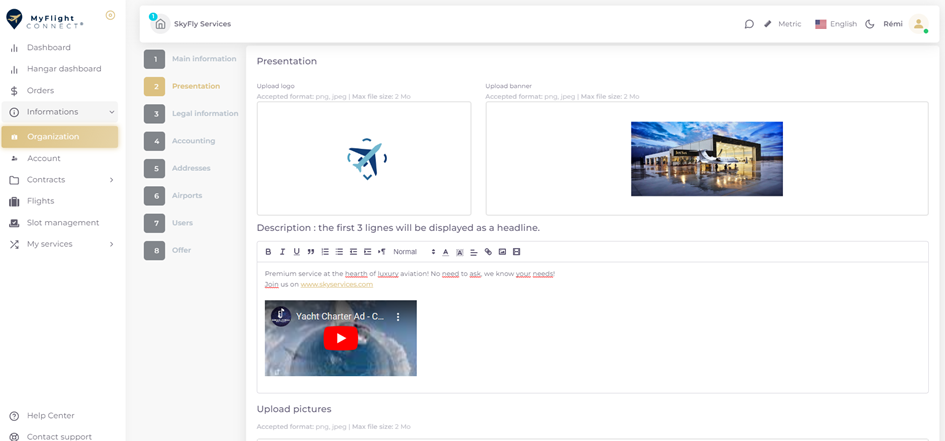Pick the editor text color option
The image size is (945, 441).
click(x=446, y=252)
